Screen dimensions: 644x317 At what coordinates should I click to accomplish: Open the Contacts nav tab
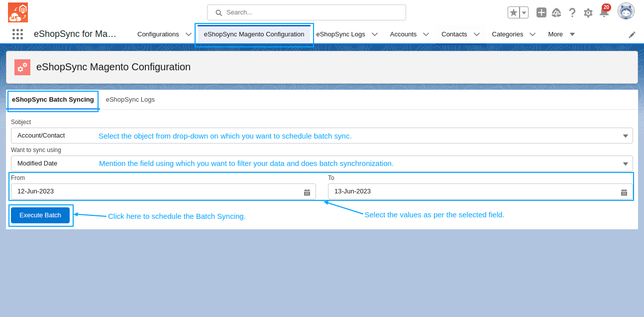click(454, 34)
